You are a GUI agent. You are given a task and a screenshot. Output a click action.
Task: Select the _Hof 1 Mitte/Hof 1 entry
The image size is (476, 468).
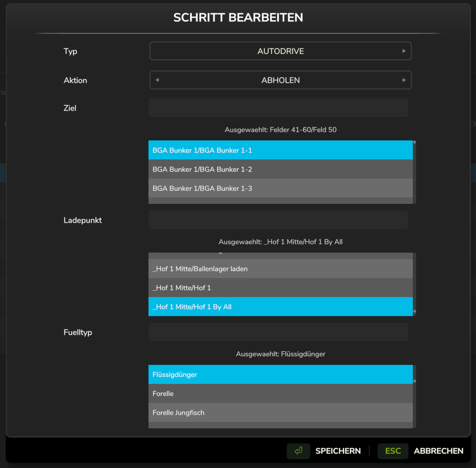pyautogui.click(x=281, y=288)
